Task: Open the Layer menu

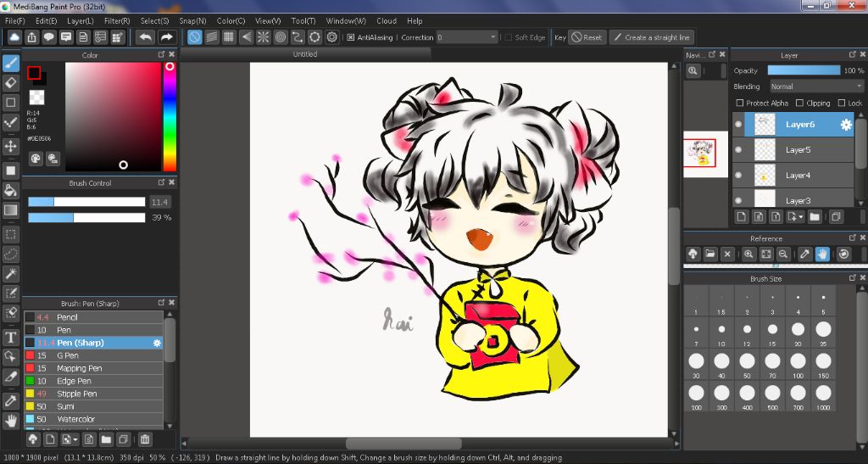Action: pyautogui.click(x=81, y=21)
